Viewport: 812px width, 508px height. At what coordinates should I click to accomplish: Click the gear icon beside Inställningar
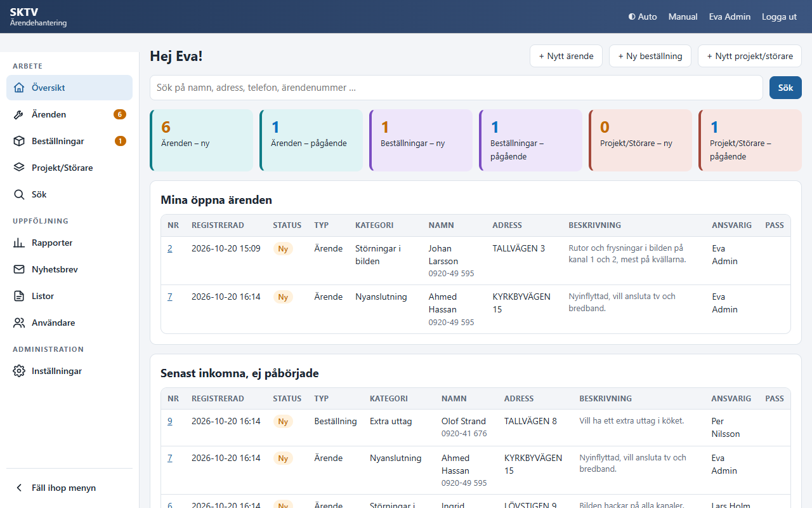point(19,371)
